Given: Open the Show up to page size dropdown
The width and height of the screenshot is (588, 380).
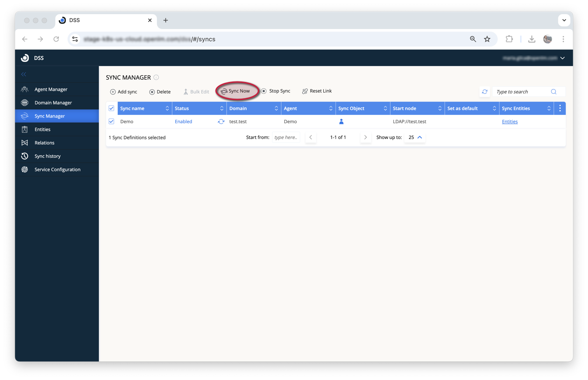Looking at the screenshot, I should coord(414,137).
